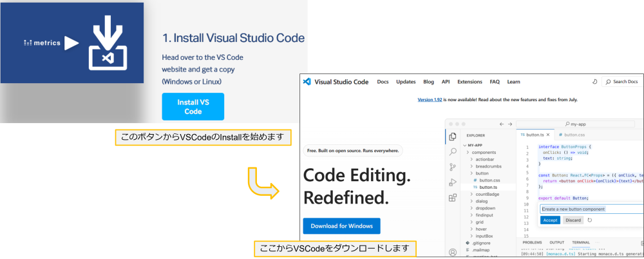The height and width of the screenshot is (259, 644).
Task: Open the Run and Debug icon
Action: 453,182
